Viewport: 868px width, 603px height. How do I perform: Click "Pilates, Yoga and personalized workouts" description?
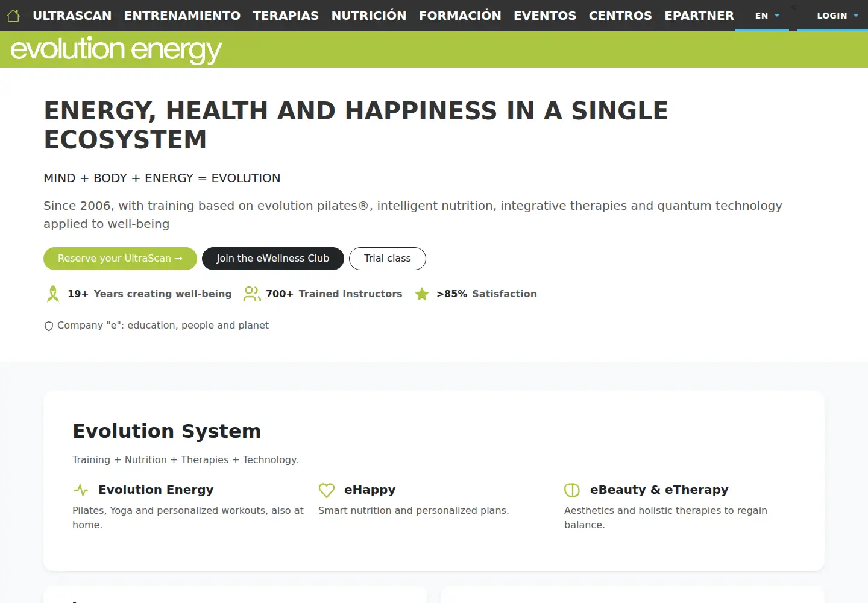coord(188,517)
